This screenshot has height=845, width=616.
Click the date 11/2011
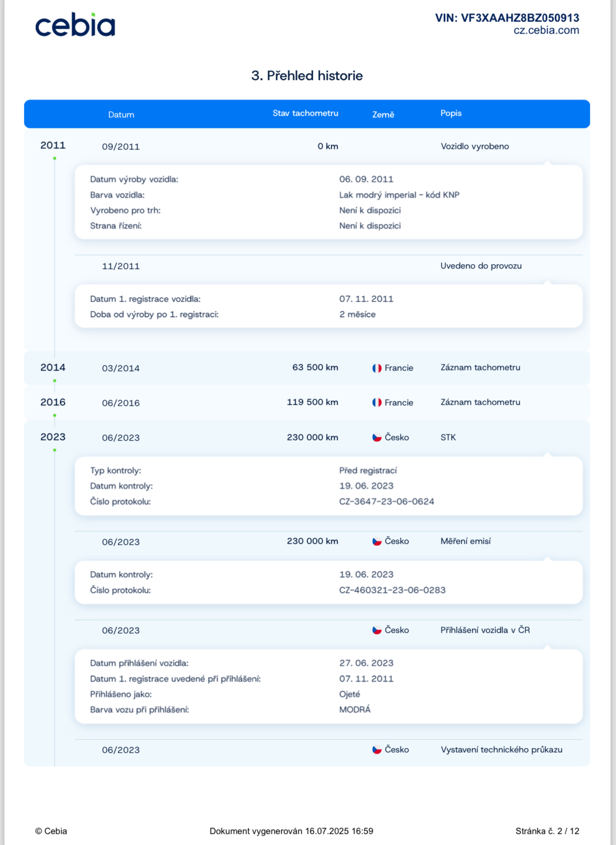coord(121,266)
